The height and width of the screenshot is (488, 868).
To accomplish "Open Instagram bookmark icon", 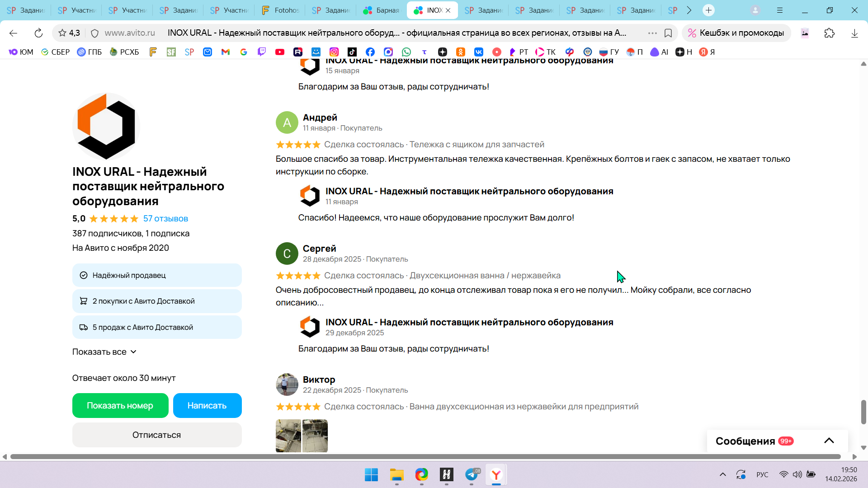I will tap(334, 52).
